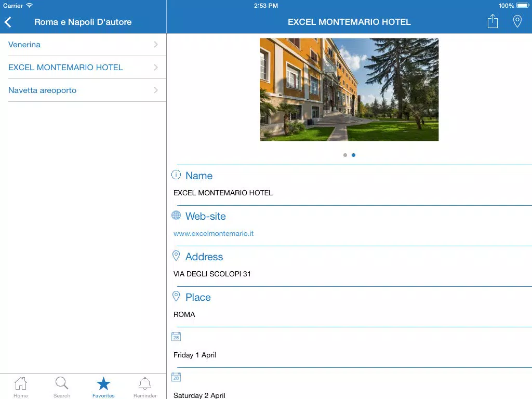The image size is (532, 399).
Task: Select first image page dot
Action: pyautogui.click(x=345, y=155)
